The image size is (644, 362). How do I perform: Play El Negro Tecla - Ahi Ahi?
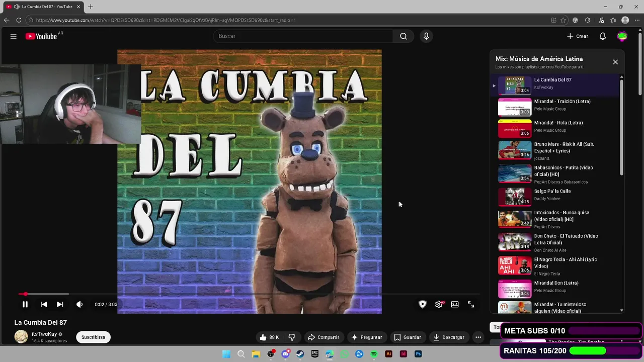556,266
